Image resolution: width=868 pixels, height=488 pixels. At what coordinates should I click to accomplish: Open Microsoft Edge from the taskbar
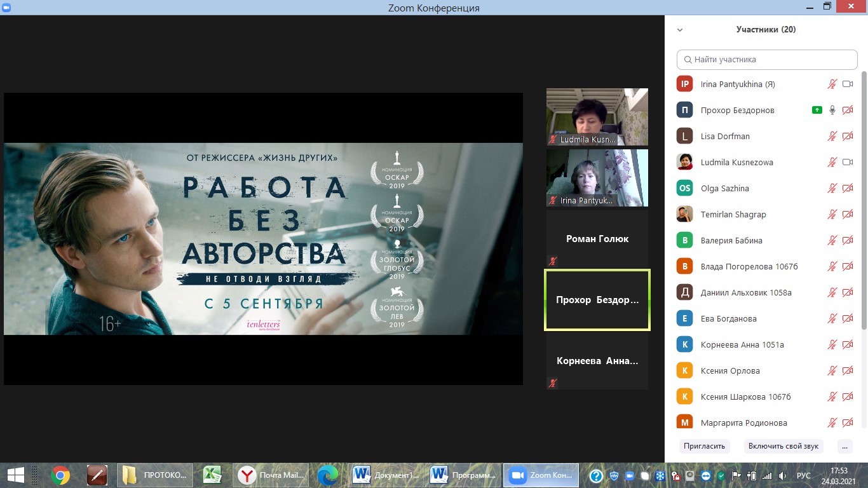pyautogui.click(x=328, y=475)
